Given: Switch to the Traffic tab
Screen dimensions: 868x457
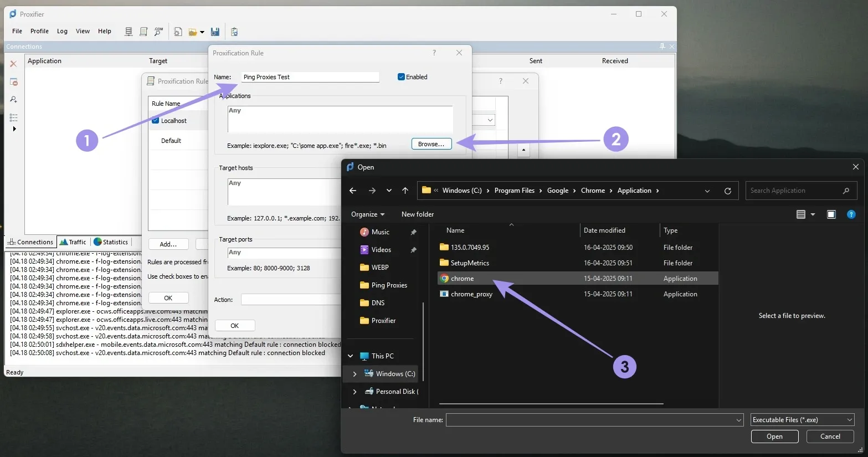Looking at the screenshot, I should click(73, 242).
